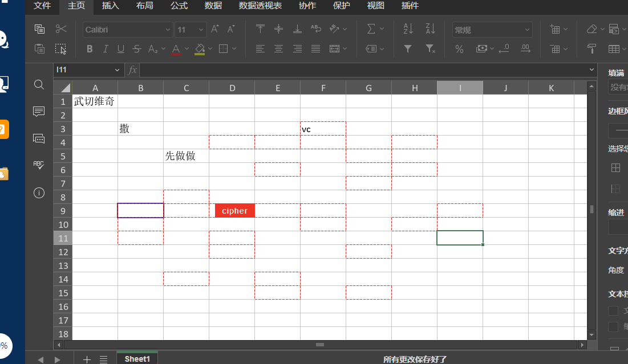Click the filter funnel icon
This screenshot has width=628, height=364.
tap(408, 49)
